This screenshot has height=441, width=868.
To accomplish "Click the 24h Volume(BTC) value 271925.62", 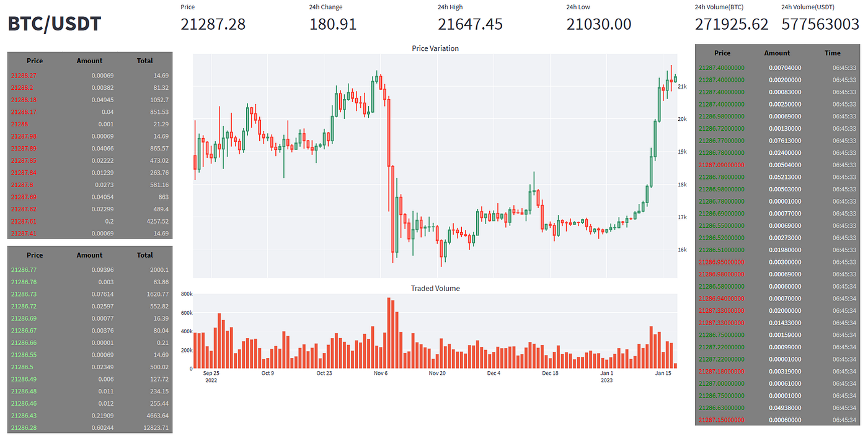I will pyautogui.click(x=732, y=24).
